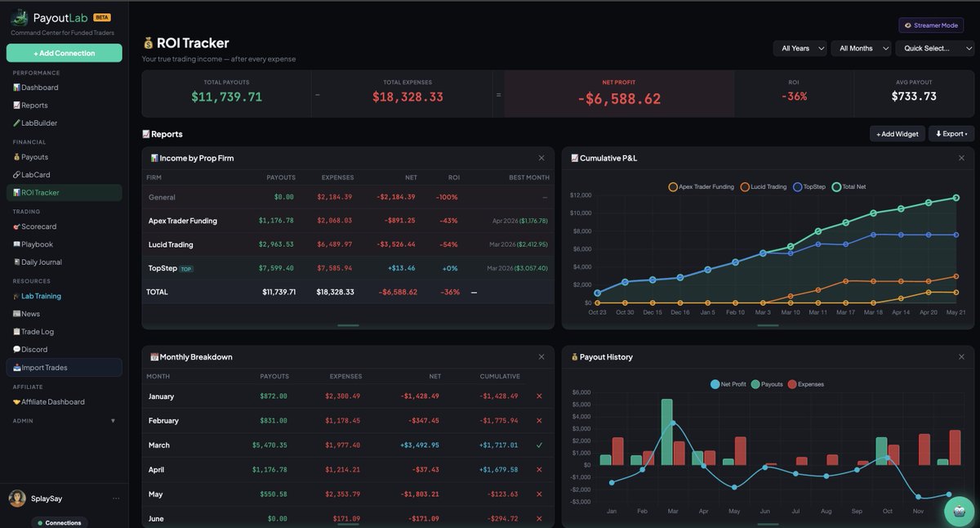Click the March $5,470.35 payouts cell
This screenshot has width=980, height=528.
click(x=270, y=445)
